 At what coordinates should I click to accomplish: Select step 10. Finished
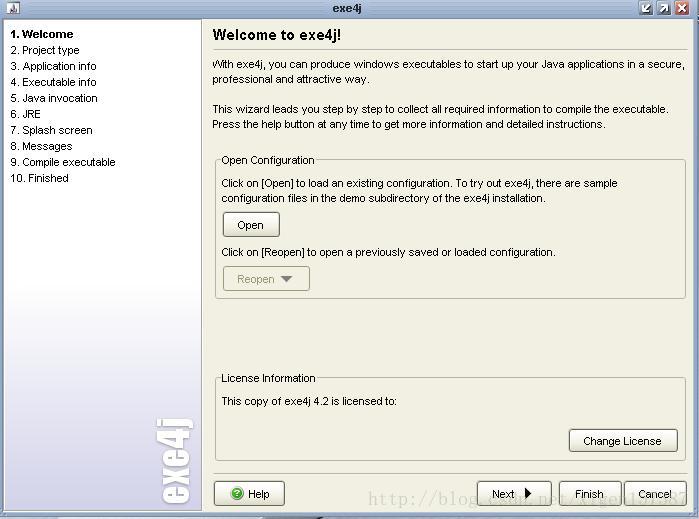[40, 178]
